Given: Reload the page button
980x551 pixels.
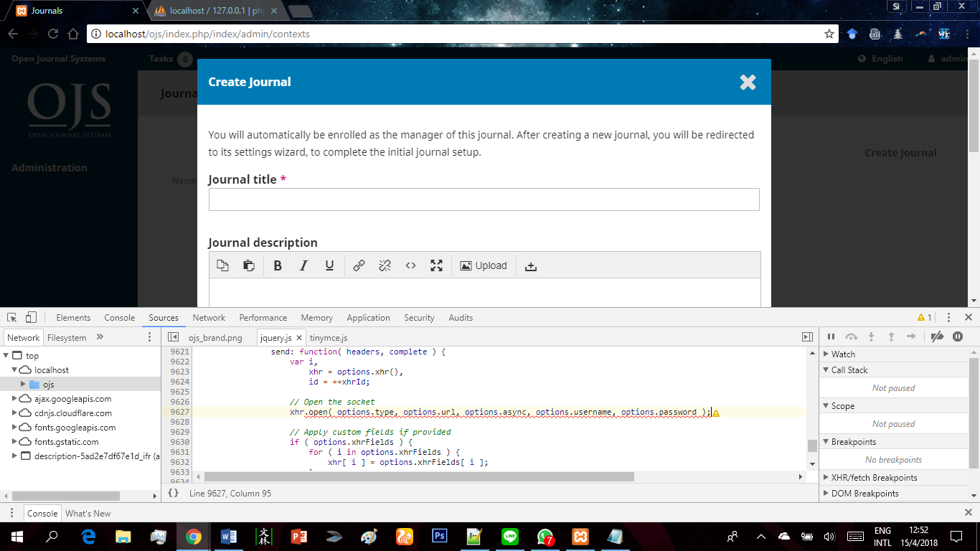Looking at the screenshot, I should pos(52,34).
